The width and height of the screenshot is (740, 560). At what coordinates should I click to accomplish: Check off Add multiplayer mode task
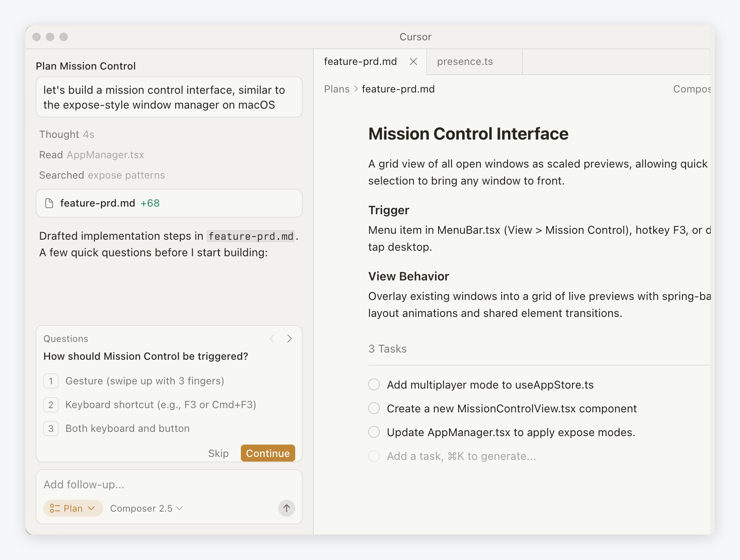(x=374, y=385)
